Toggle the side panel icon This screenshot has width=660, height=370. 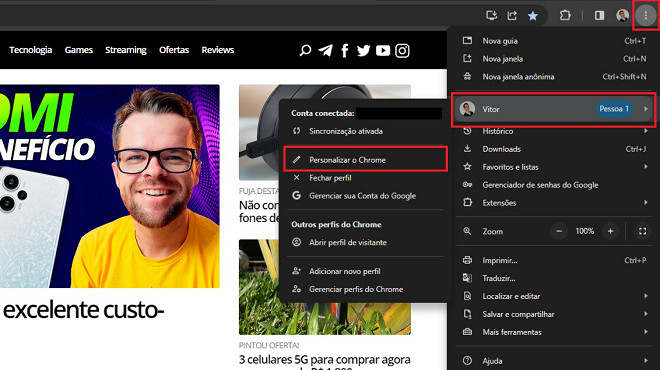point(599,16)
